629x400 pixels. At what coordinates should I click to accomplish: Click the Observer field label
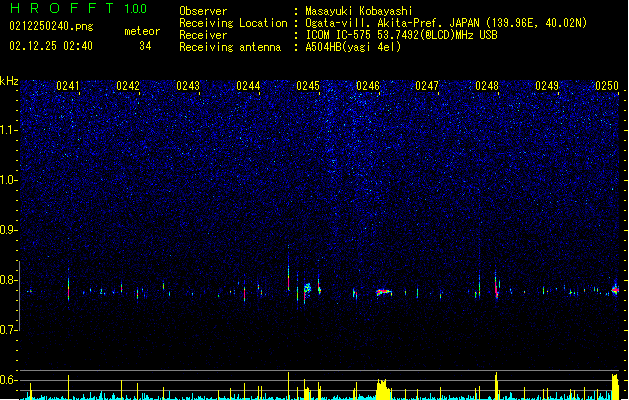click(x=203, y=11)
